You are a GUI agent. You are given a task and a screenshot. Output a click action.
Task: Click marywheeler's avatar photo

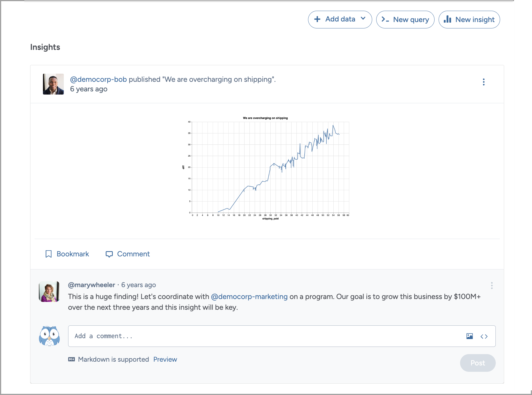click(x=49, y=291)
